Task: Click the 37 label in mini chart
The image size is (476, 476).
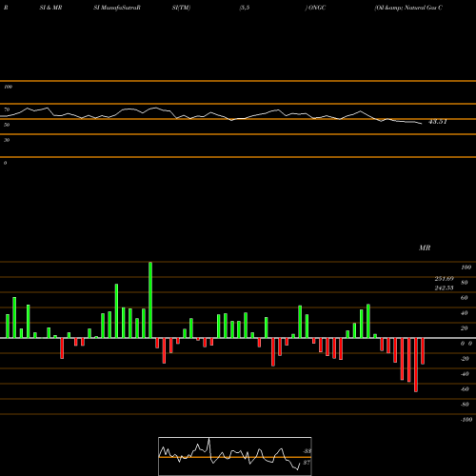Action: pyautogui.click(x=307, y=463)
